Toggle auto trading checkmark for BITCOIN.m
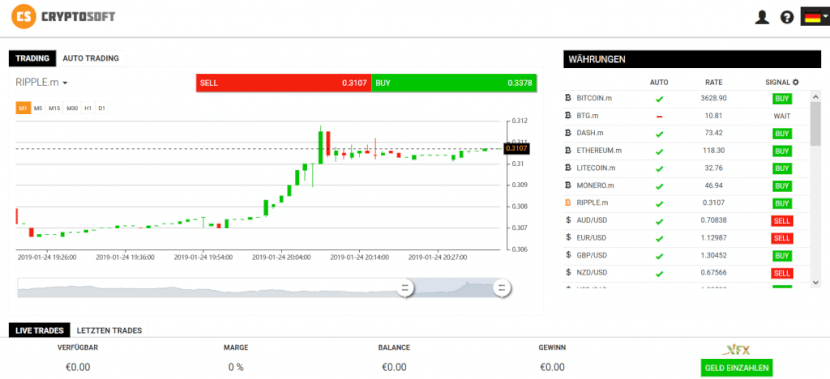The image size is (830, 379). [x=659, y=99]
